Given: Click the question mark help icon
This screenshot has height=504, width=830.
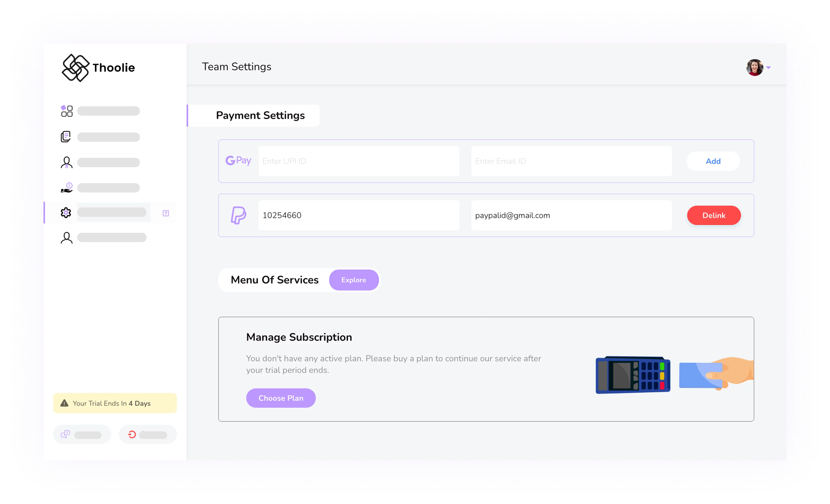Looking at the screenshot, I should tap(166, 213).
